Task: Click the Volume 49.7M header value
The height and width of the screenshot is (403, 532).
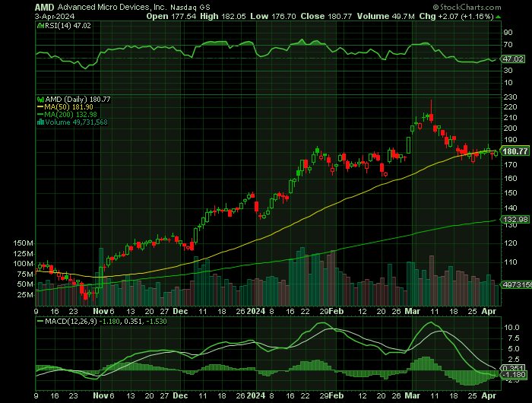Action: [x=386, y=16]
